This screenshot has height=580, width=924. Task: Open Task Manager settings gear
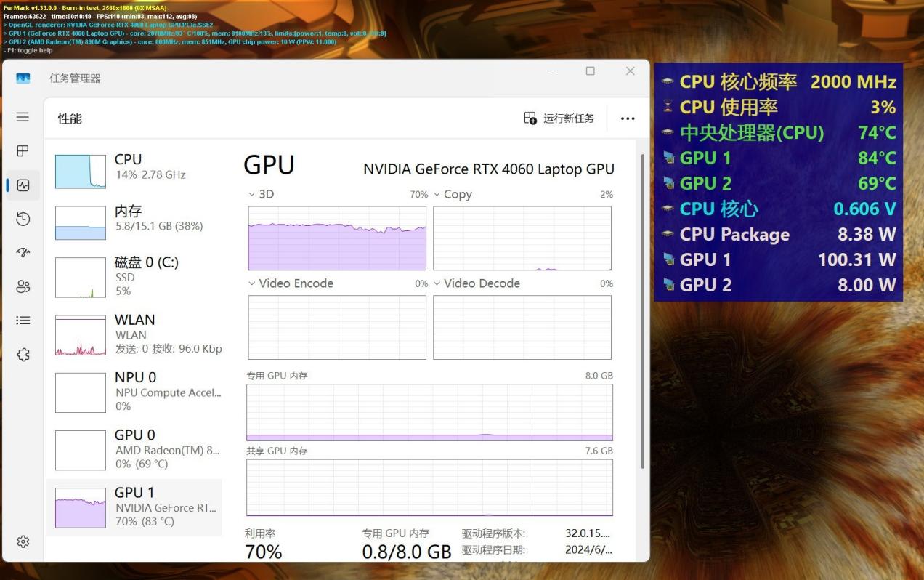pos(23,541)
